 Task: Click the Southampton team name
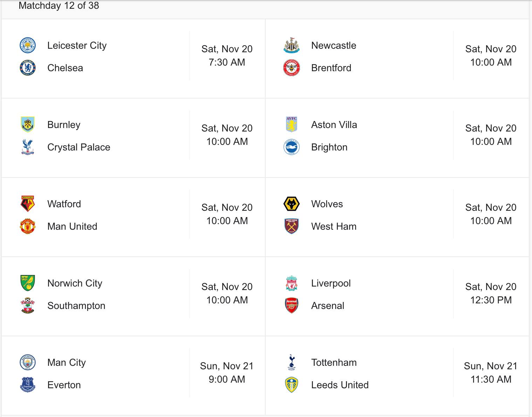tap(76, 306)
